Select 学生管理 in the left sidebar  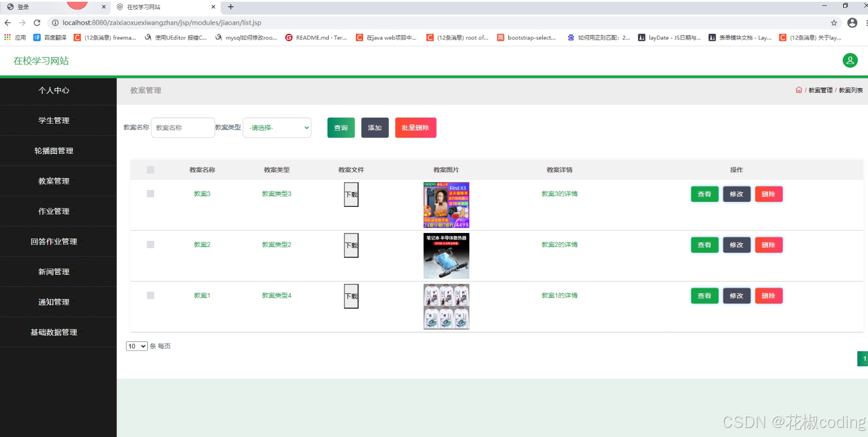click(x=53, y=120)
